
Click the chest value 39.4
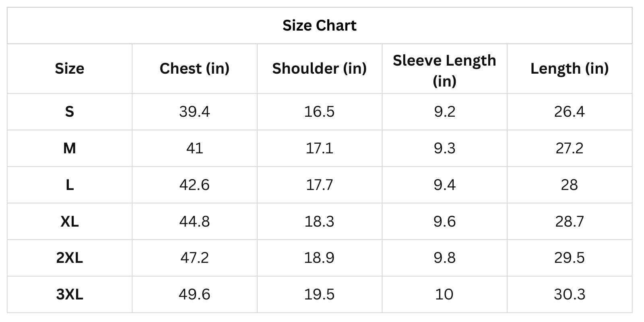194,111
